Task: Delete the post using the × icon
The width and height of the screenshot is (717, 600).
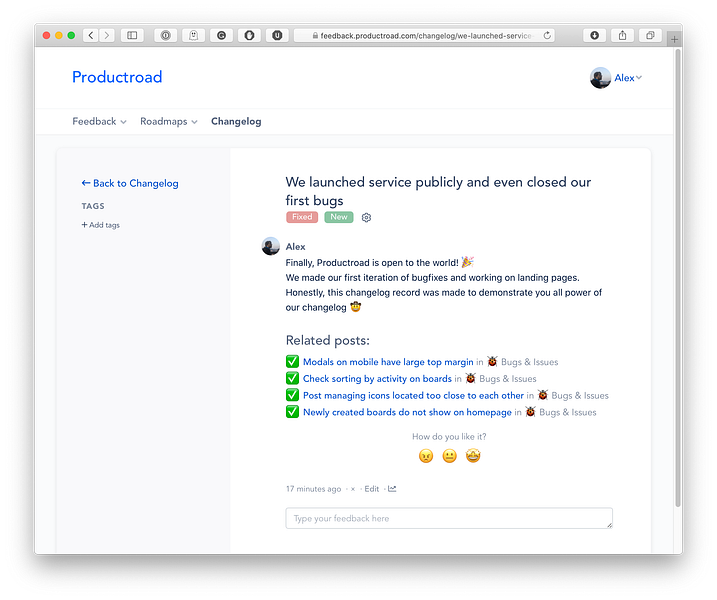Action: tap(353, 489)
